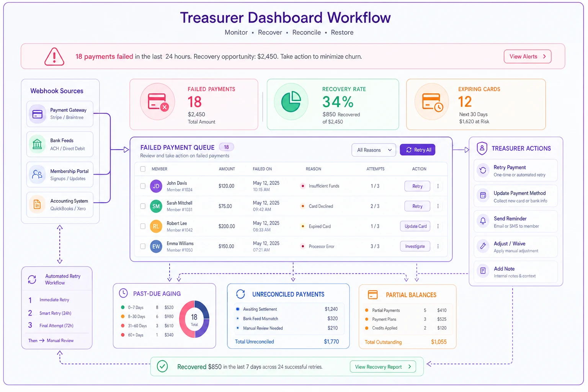
Task: Click the Expiring Cards clock-card icon
Action: pos(432,102)
